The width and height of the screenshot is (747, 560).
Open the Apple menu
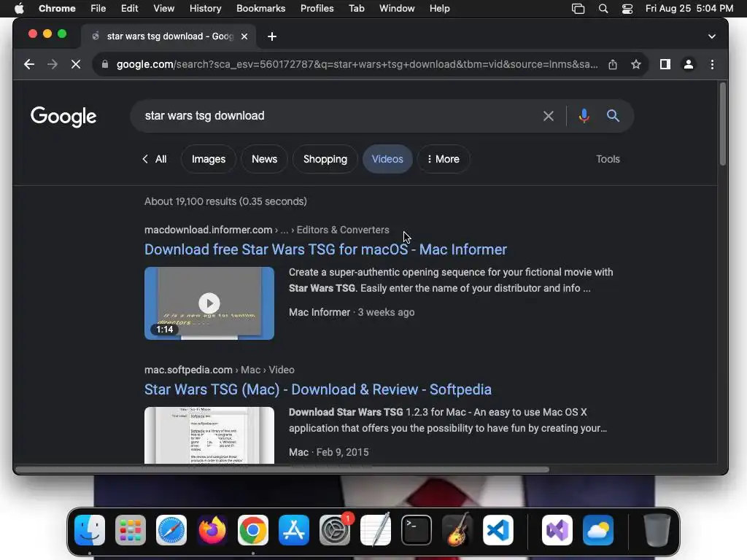point(19,9)
